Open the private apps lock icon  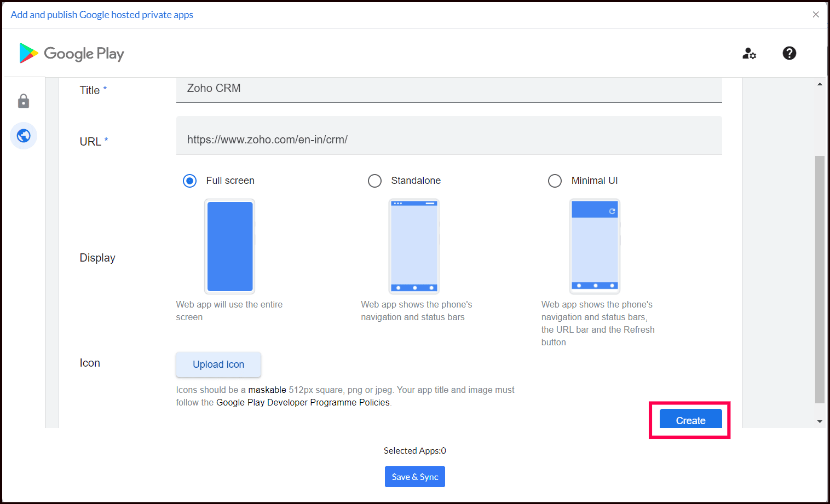click(24, 101)
